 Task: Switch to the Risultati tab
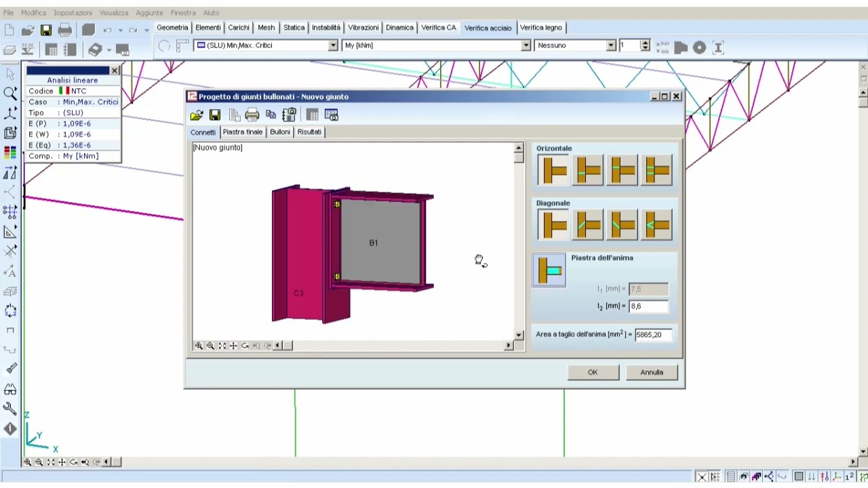click(x=309, y=131)
